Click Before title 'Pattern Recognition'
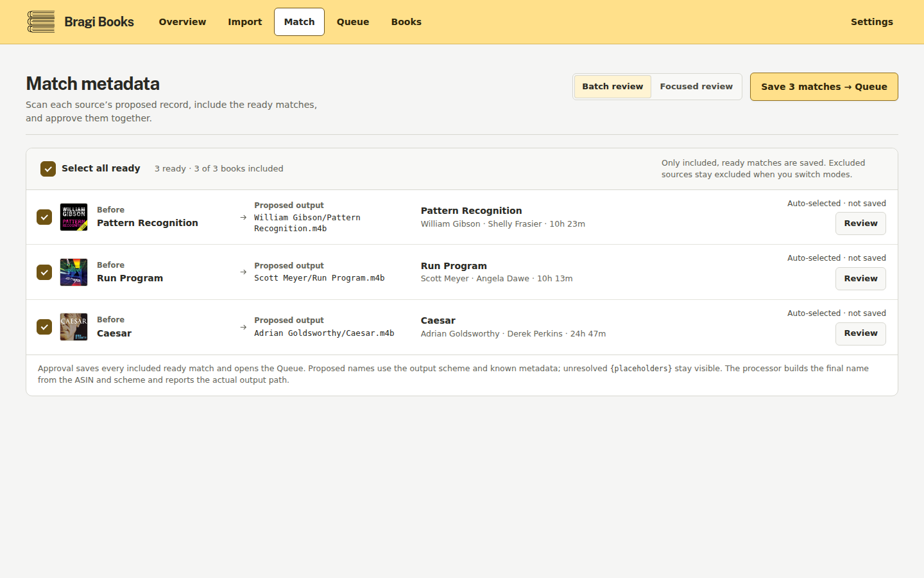 pyautogui.click(x=148, y=223)
